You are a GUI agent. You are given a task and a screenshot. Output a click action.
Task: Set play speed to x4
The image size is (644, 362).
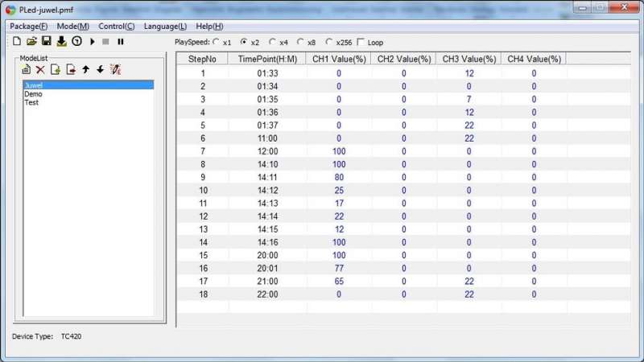click(273, 42)
